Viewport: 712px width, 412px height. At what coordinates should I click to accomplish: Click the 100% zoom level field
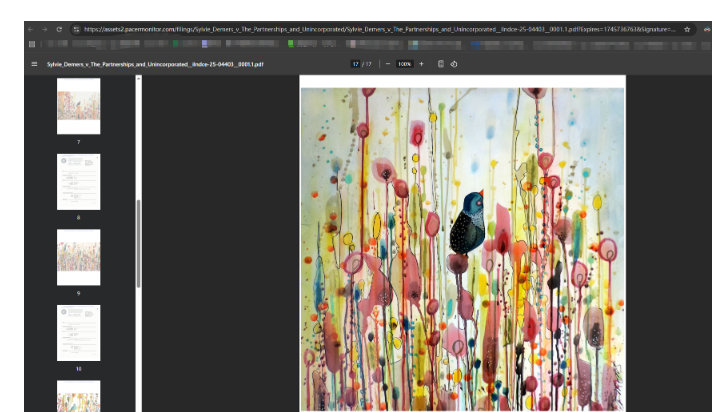coord(404,64)
